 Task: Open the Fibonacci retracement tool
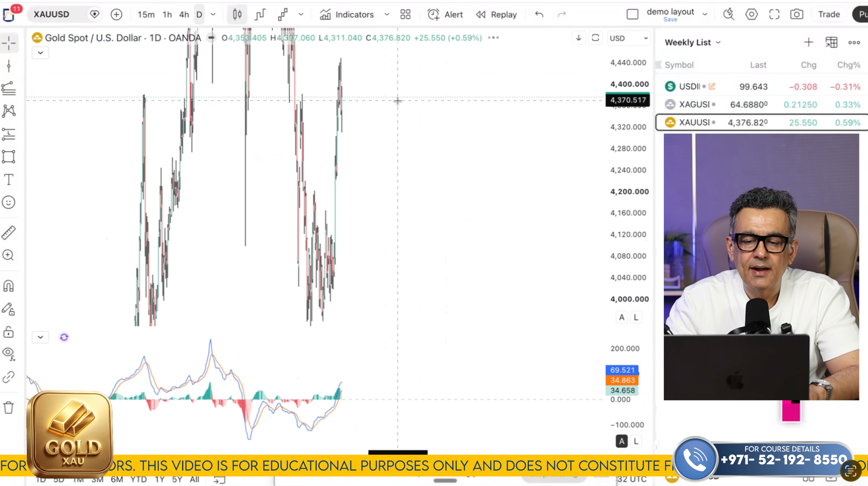pos(9,89)
